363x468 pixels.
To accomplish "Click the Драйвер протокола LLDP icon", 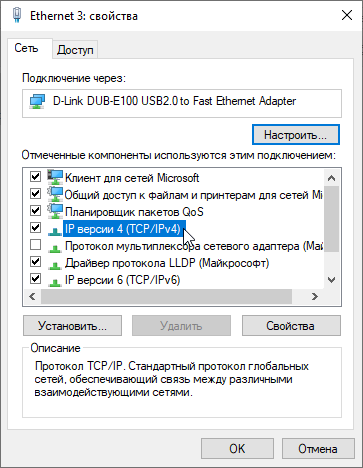I will 55,265.
